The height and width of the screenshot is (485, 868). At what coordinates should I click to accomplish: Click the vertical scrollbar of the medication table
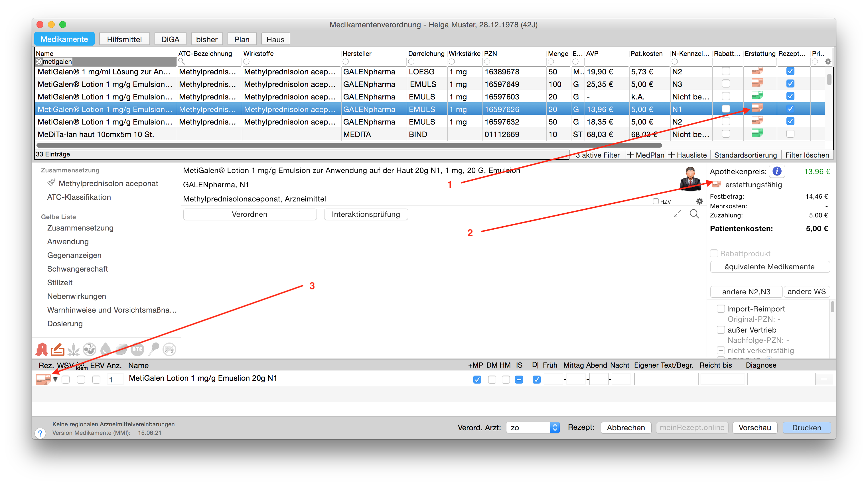pos(829,79)
